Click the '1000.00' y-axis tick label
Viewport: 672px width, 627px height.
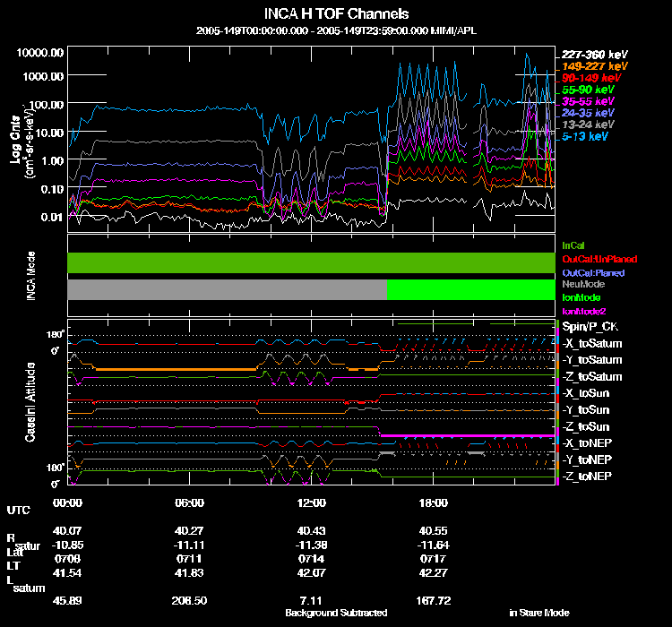(x=43, y=76)
